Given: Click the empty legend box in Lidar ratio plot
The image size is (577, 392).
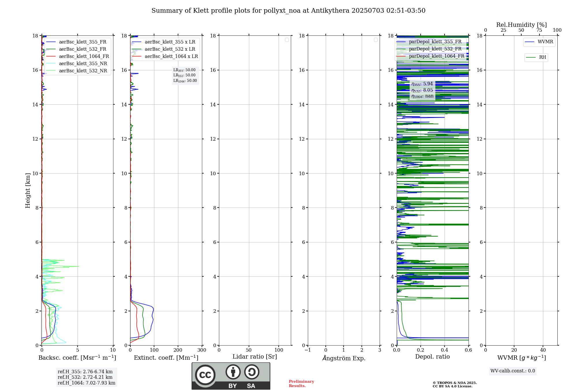Looking at the screenshot, I should click(x=287, y=40).
